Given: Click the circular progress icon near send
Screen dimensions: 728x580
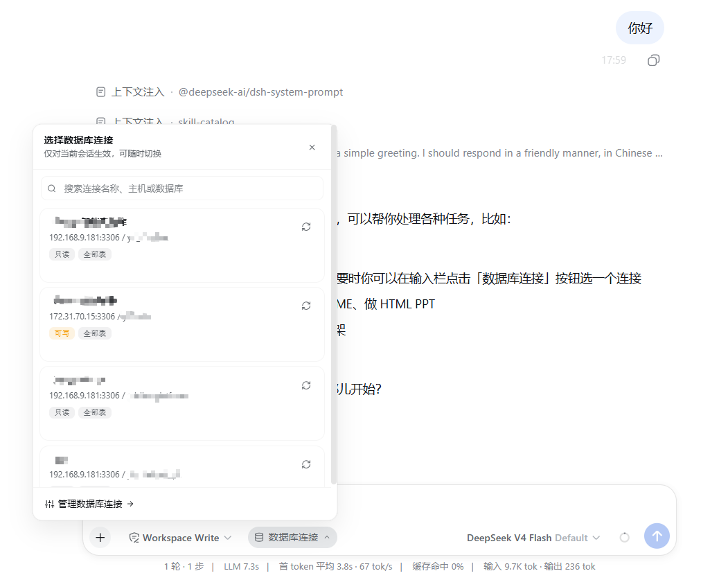Looking at the screenshot, I should (x=625, y=537).
